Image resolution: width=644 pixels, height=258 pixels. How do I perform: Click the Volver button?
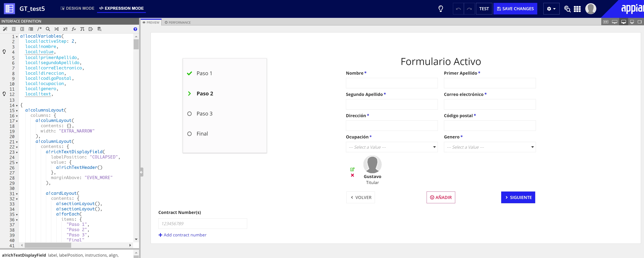click(x=361, y=197)
